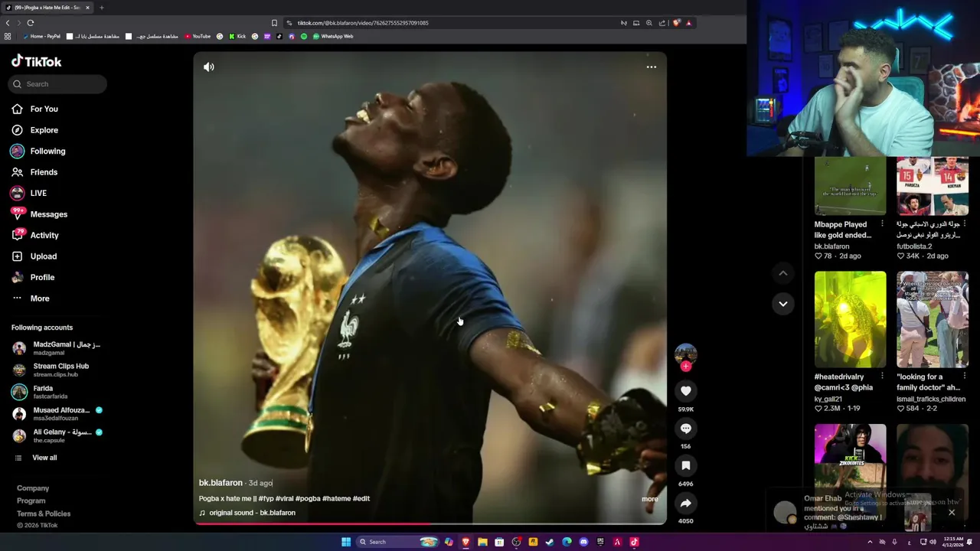
Task: Expand following accounts with 'View all'
Action: [44, 458]
